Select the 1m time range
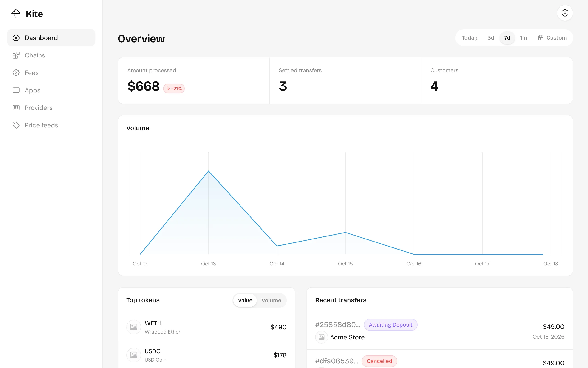The image size is (588, 368). 523,38
